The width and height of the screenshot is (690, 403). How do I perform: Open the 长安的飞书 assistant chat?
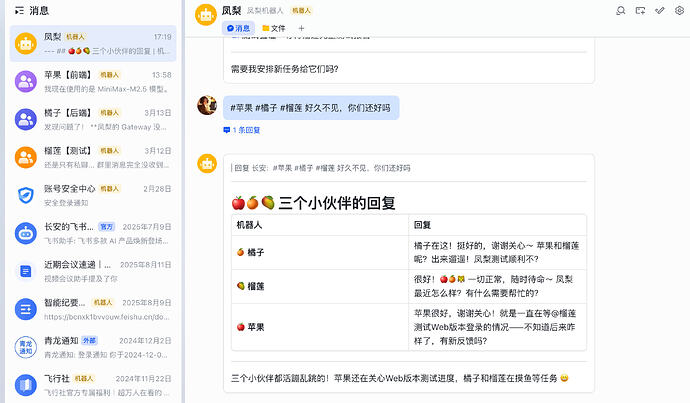[x=93, y=234]
